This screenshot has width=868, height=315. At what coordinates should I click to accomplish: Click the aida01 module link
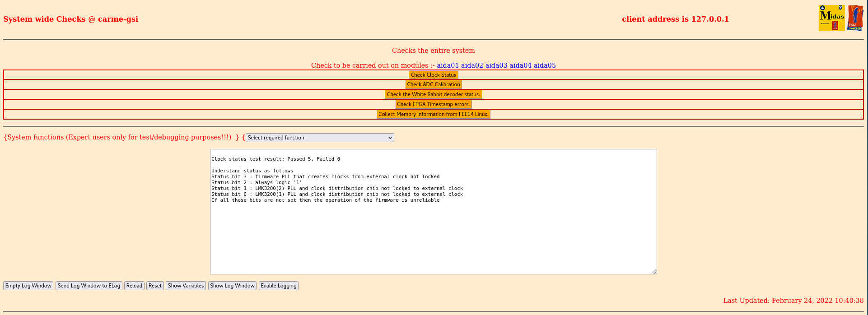click(x=448, y=65)
